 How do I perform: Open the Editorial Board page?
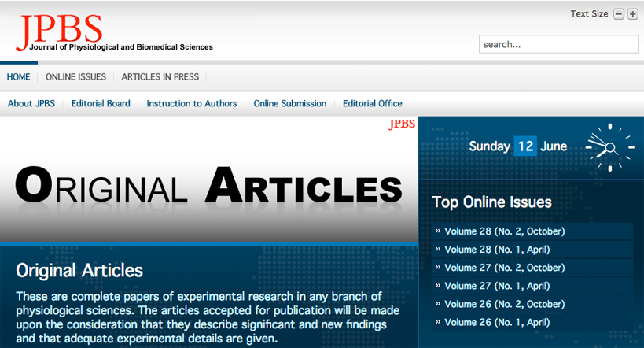(x=101, y=103)
